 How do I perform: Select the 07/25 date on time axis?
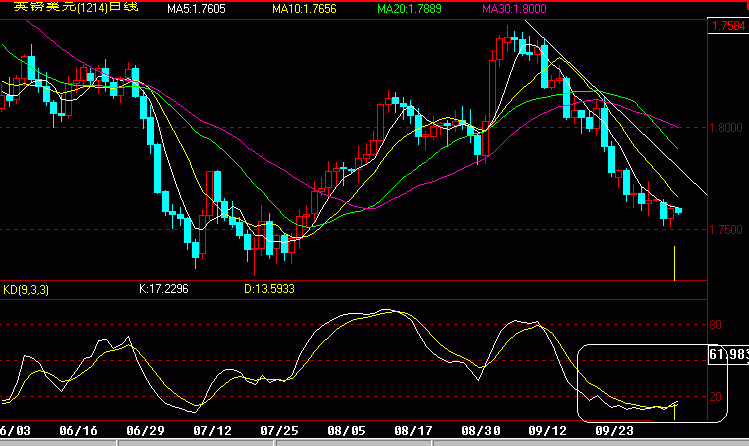pos(279,431)
